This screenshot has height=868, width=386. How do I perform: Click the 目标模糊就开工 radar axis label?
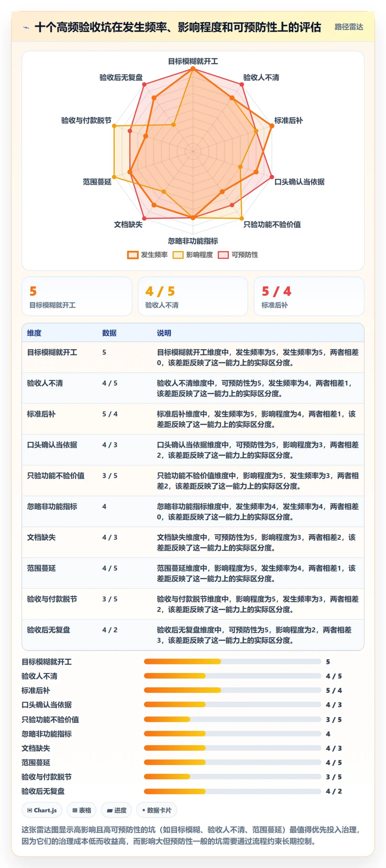click(x=193, y=61)
